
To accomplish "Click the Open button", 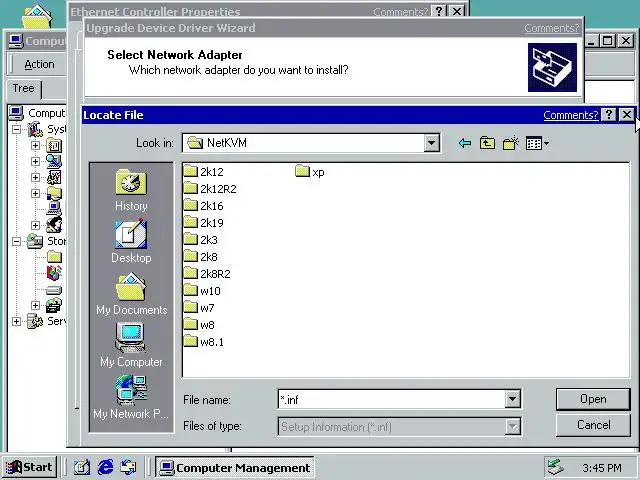I will pos(593,399).
